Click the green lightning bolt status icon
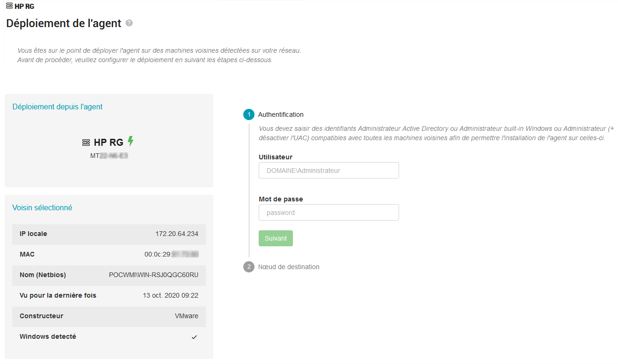The height and width of the screenshot is (364, 618). [x=131, y=141]
